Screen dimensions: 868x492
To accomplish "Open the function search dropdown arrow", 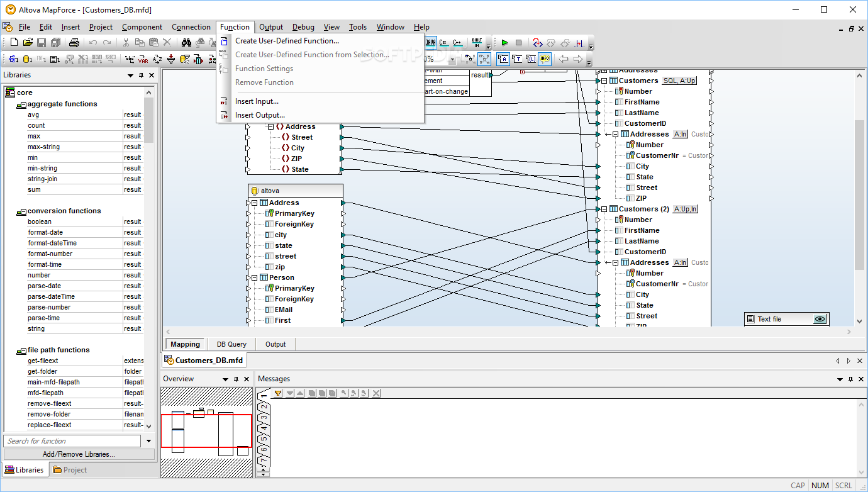I will pyautogui.click(x=148, y=441).
